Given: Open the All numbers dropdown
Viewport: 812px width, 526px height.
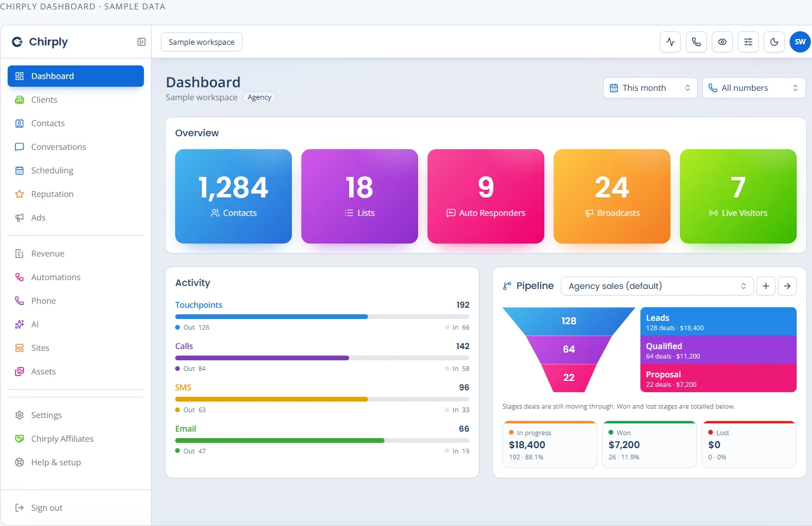Looking at the screenshot, I should tap(754, 88).
